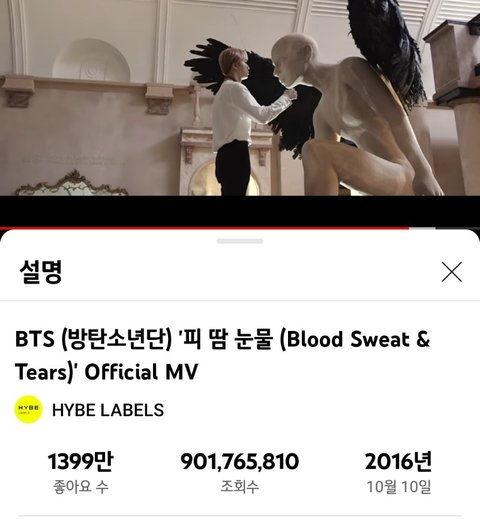Select the Blood Sweat & Tears video title
Image resolution: width=480 pixels, height=521 pixels.
point(222,355)
